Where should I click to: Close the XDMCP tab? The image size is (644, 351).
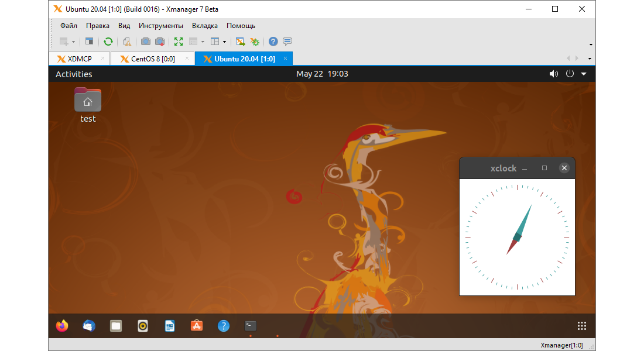pos(102,58)
